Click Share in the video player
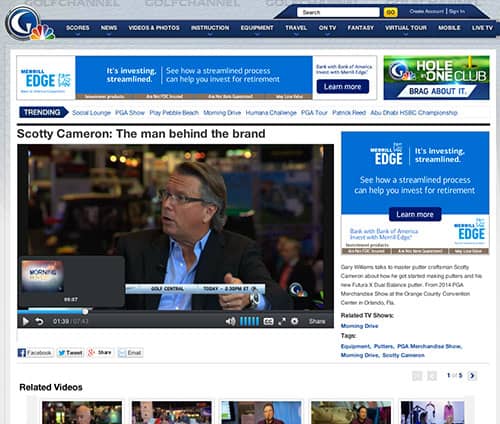This screenshot has width=500, height=424. [x=317, y=321]
